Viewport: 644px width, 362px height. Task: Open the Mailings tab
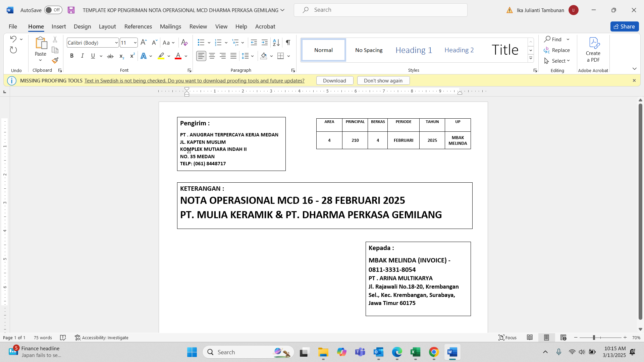(170, 26)
